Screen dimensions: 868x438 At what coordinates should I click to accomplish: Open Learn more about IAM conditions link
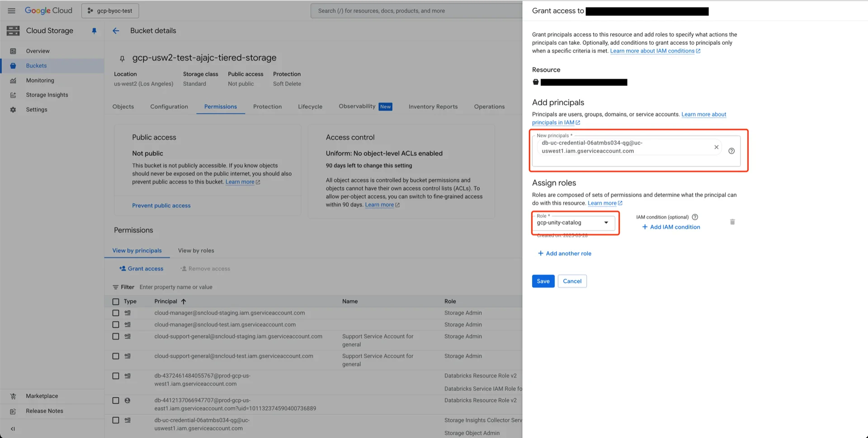(655, 51)
